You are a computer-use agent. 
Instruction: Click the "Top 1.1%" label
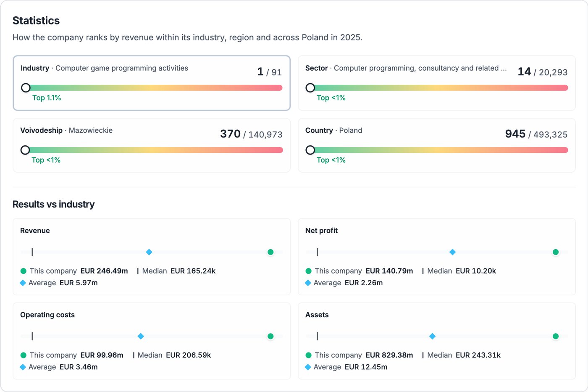click(47, 98)
